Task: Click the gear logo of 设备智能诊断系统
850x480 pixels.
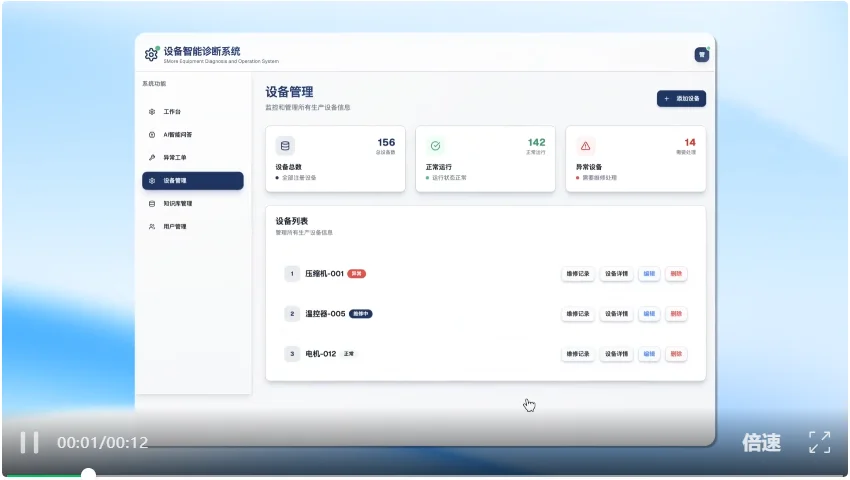Action: point(151,54)
